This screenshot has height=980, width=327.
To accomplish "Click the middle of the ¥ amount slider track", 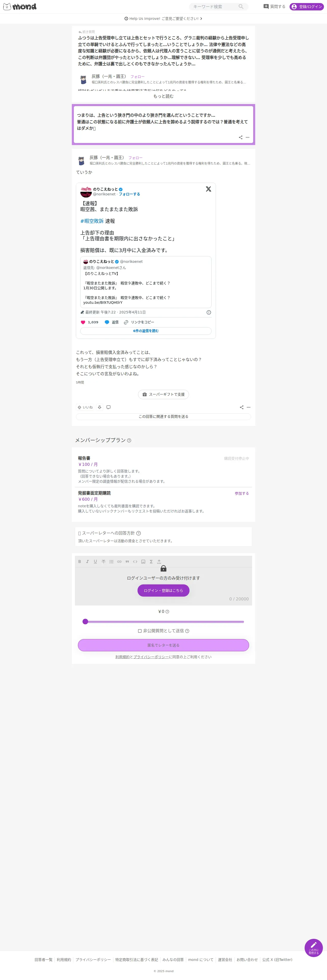I will coord(163,622).
